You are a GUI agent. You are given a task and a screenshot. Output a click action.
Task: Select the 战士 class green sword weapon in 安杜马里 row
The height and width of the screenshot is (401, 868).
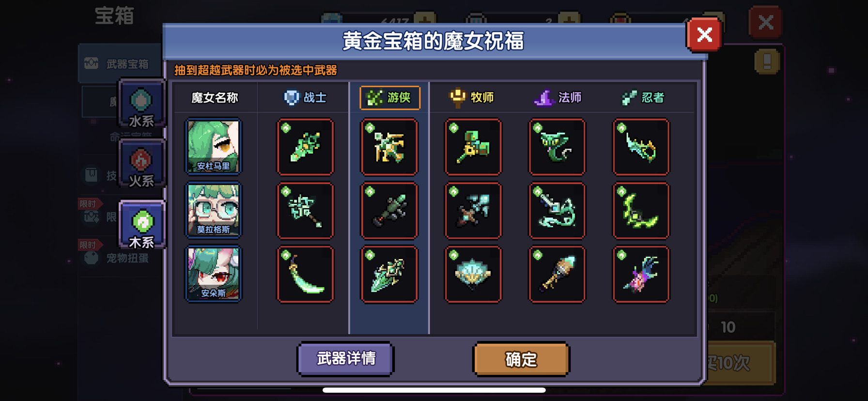pyautogui.click(x=305, y=147)
